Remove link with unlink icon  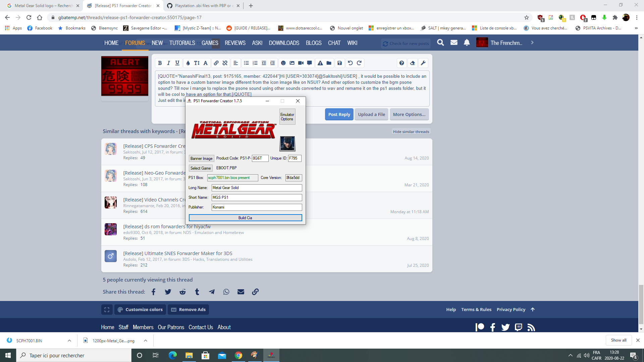coord(225,63)
